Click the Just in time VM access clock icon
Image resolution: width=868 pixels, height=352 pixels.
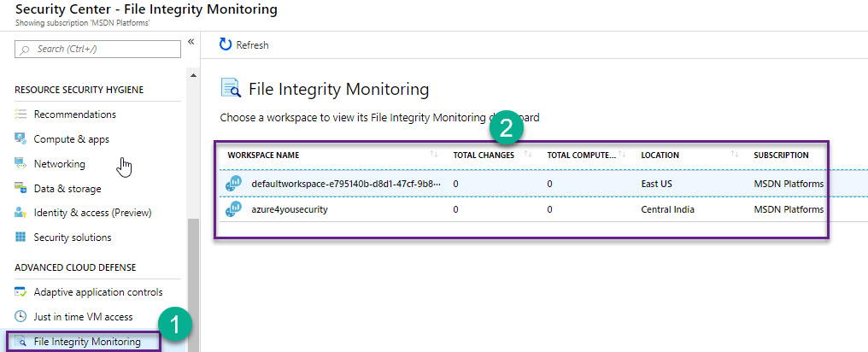21,317
